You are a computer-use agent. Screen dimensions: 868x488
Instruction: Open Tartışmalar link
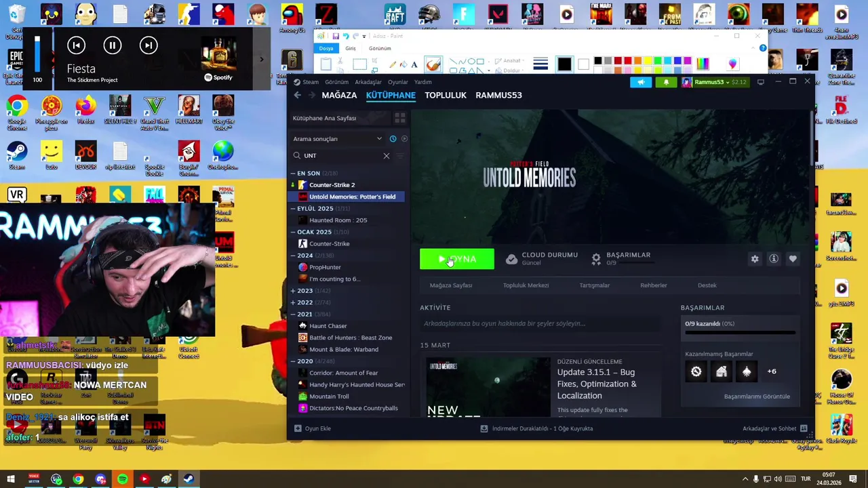pyautogui.click(x=594, y=285)
